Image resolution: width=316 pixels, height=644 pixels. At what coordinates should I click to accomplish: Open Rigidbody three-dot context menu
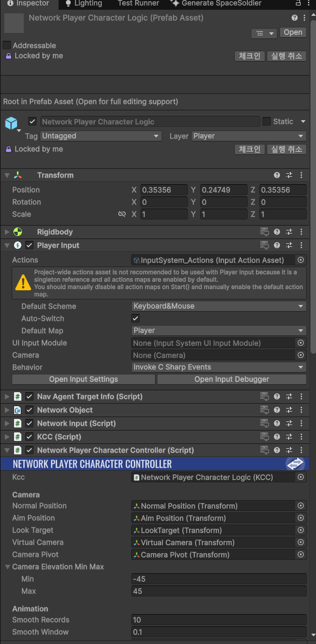click(x=301, y=232)
